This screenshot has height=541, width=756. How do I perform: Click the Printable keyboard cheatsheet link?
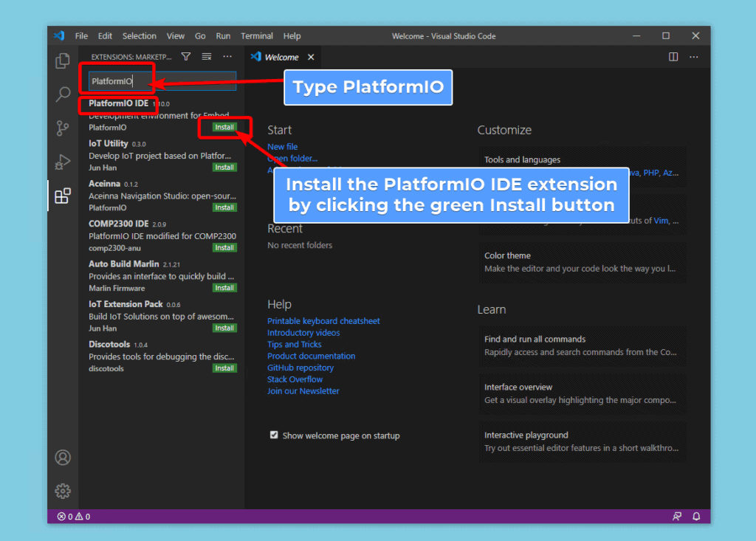click(323, 320)
